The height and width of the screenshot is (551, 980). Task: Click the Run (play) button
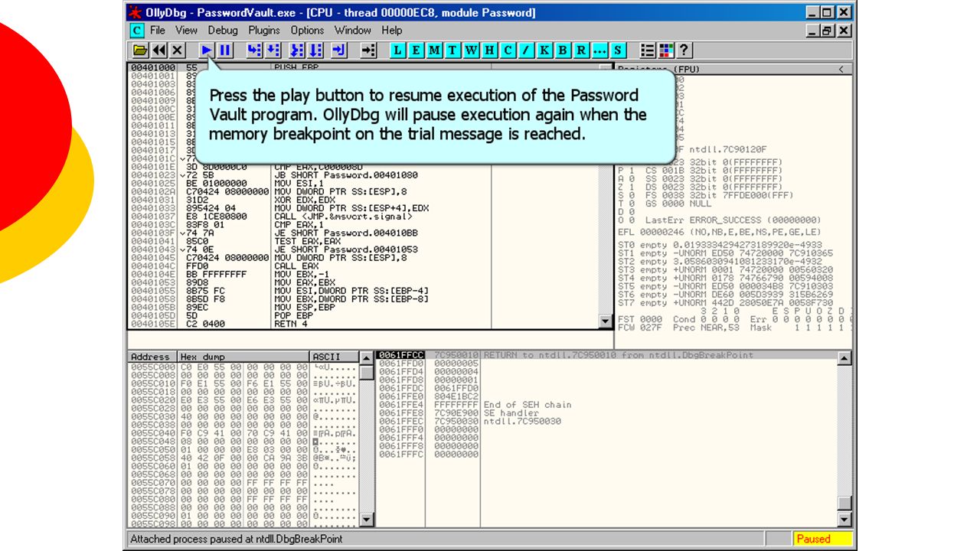tap(207, 51)
